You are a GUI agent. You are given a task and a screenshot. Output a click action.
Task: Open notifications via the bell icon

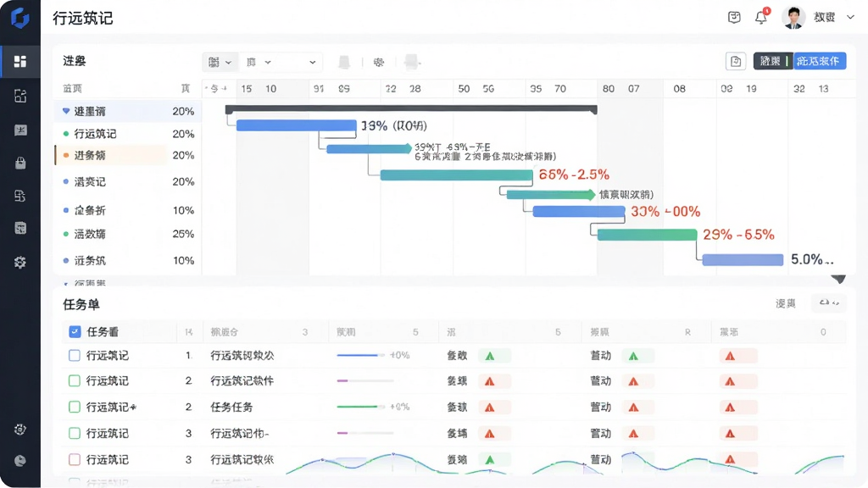[x=762, y=17]
